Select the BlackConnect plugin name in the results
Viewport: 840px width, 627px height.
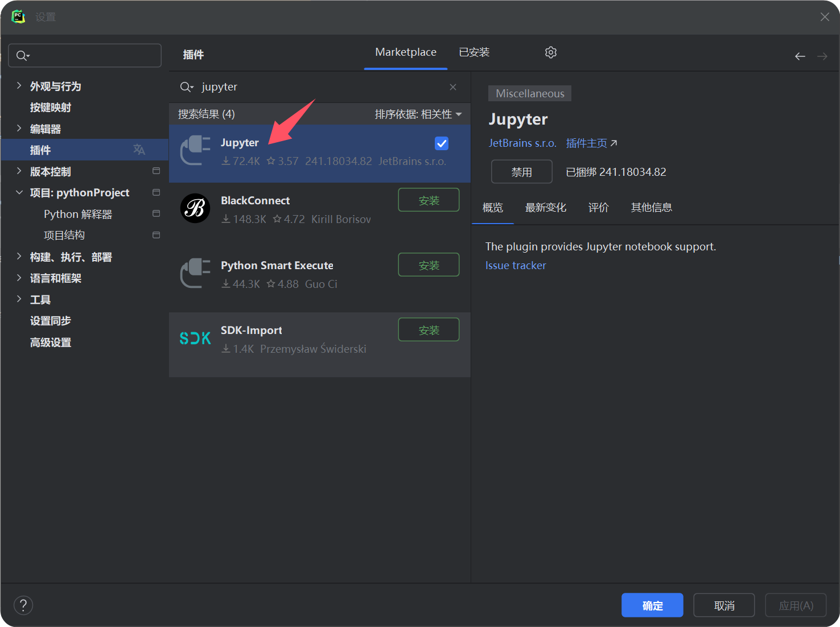click(256, 200)
